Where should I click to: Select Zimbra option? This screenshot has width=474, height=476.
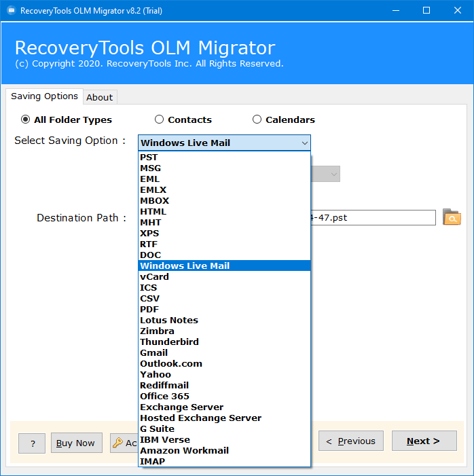point(224,331)
